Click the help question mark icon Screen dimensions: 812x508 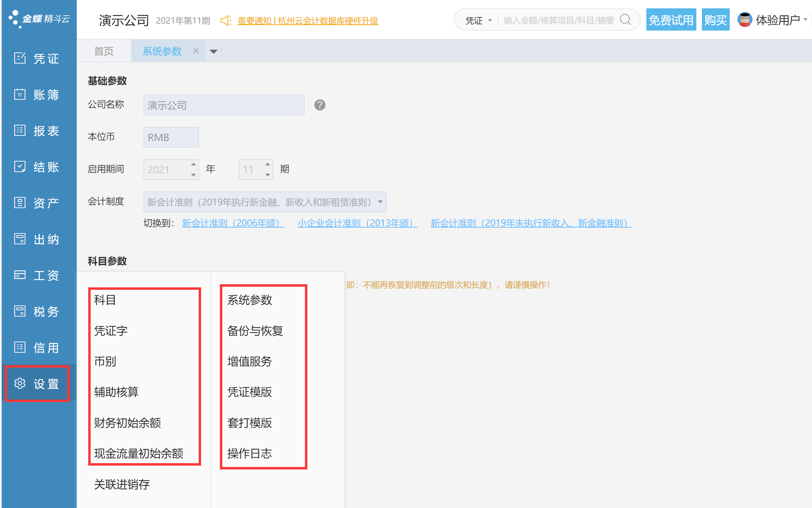point(320,105)
